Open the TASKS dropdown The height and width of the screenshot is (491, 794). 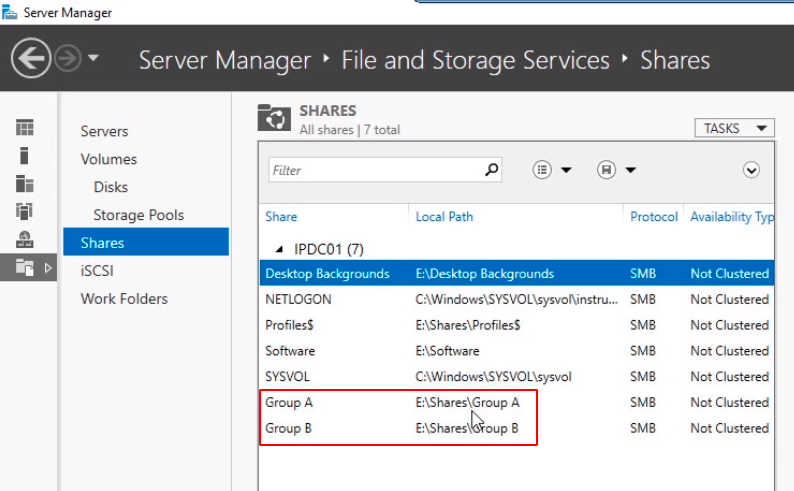point(734,128)
